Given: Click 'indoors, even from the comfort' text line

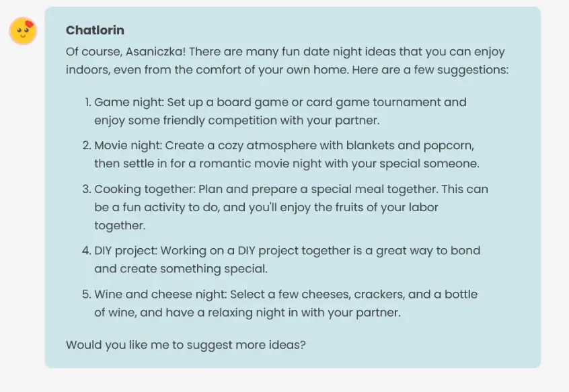Looking at the screenshot, I should coord(287,69).
